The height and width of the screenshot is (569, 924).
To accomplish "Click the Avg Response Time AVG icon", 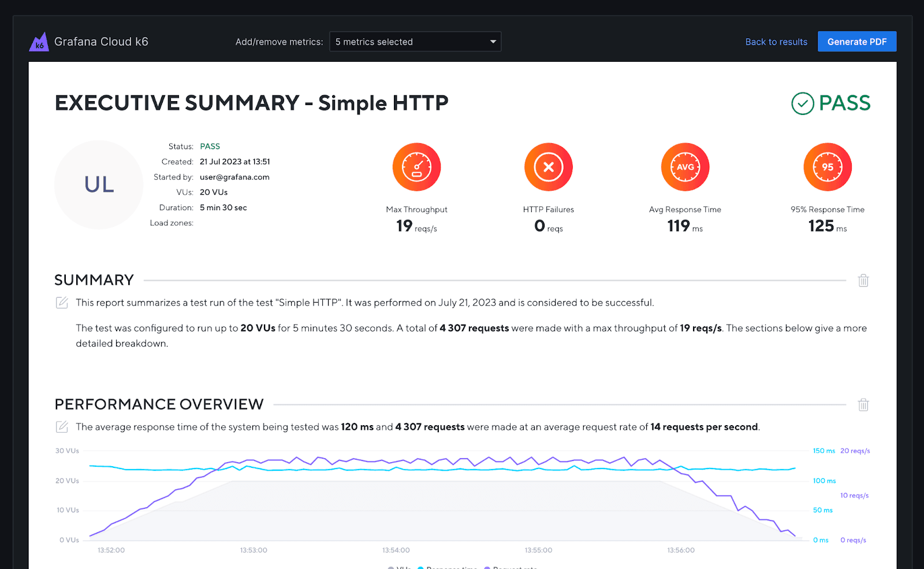I will click(x=684, y=167).
